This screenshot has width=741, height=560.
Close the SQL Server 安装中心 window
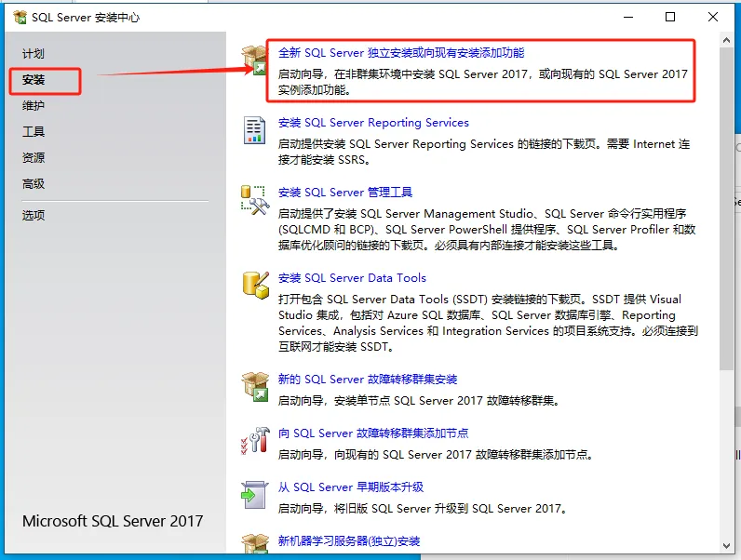point(713,18)
